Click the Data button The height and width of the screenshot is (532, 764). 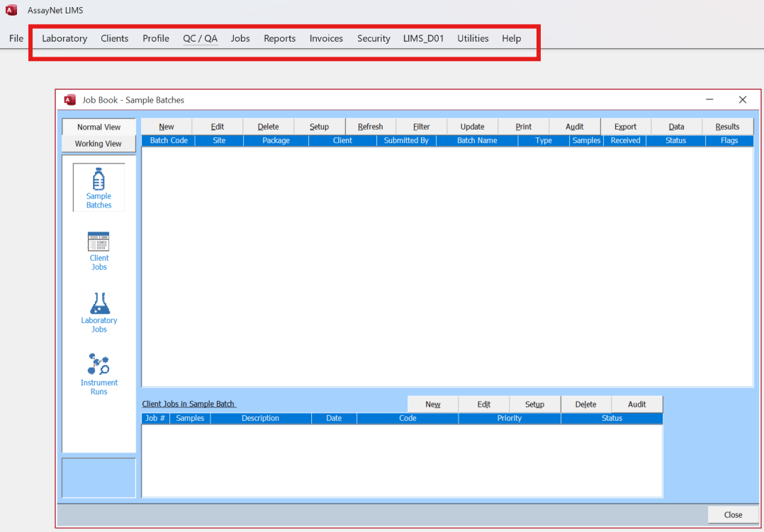pyautogui.click(x=676, y=127)
